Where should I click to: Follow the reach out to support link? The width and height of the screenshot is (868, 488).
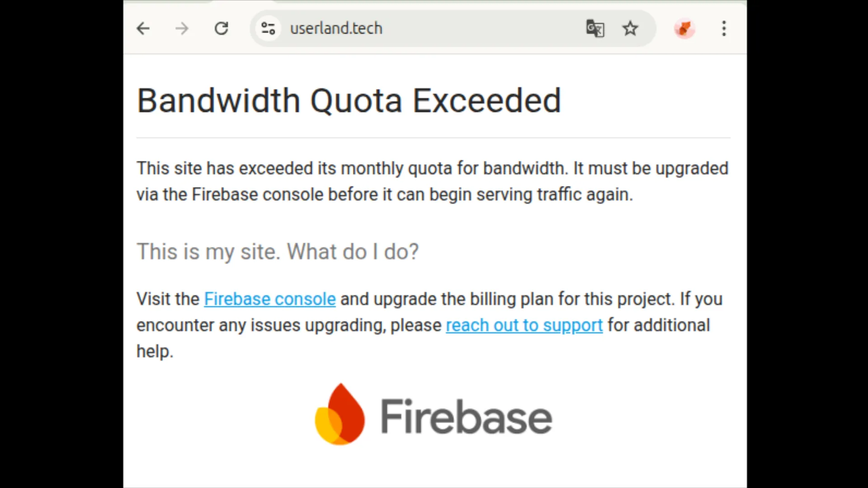[x=524, y=325]
